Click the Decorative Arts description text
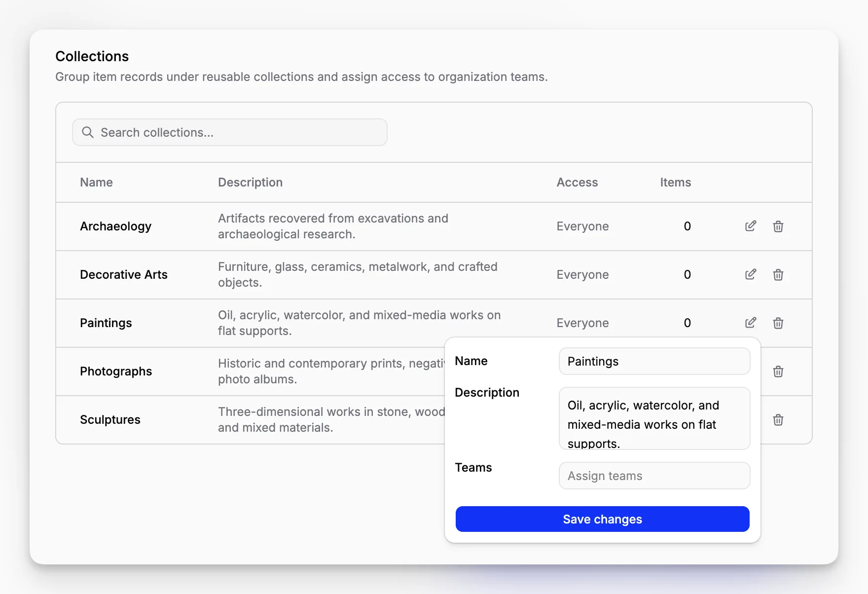The width and height of the screenshot is (868, 594). (358, 274)
